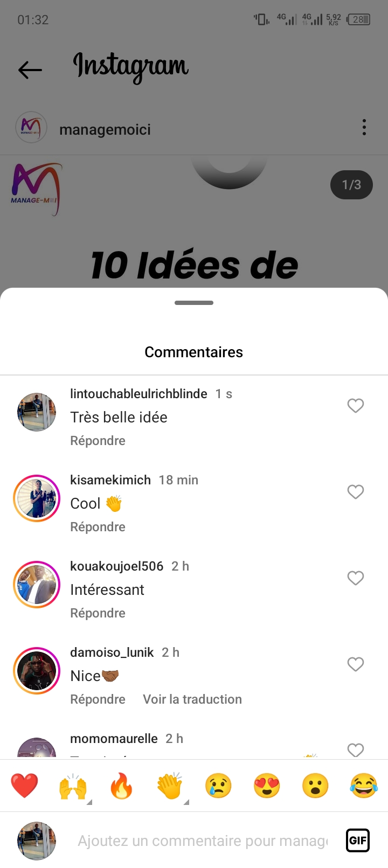Tap the back arrow icon
This screenshot has height=868, width=388.
point(30,70)
